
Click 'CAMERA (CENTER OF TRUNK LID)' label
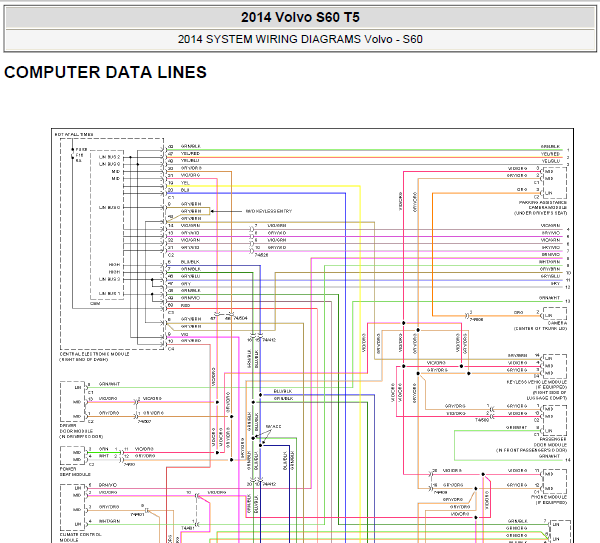click(x=540, y=326)
